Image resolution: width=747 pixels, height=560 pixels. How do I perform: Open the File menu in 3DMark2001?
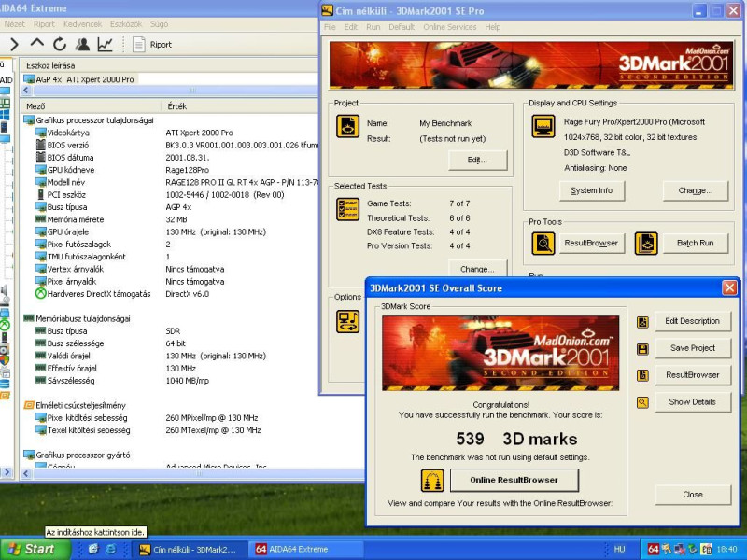point(330,27)
